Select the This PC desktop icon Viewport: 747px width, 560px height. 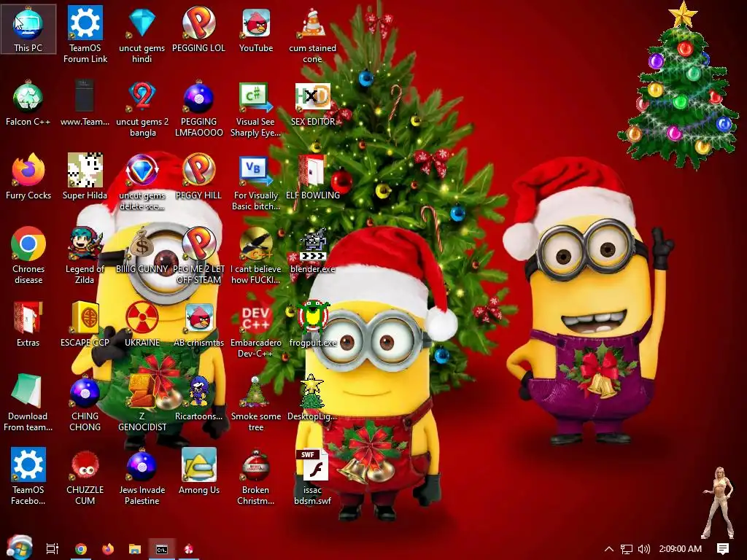[x=28, y=29]
